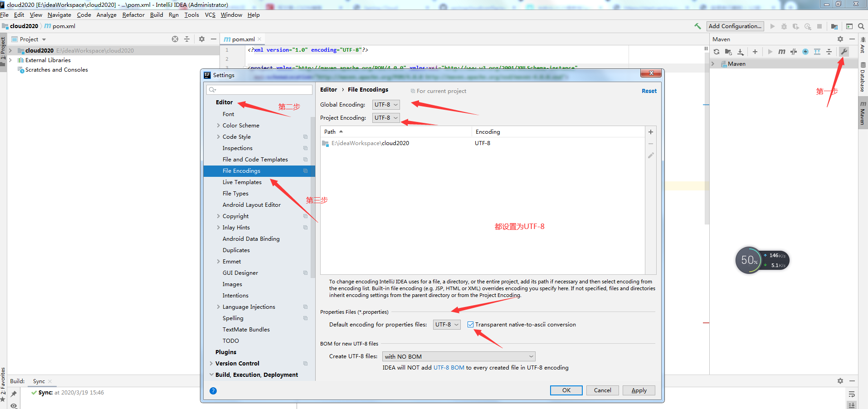
Task: Expand Copyright settings node
Action: (218, 216)
